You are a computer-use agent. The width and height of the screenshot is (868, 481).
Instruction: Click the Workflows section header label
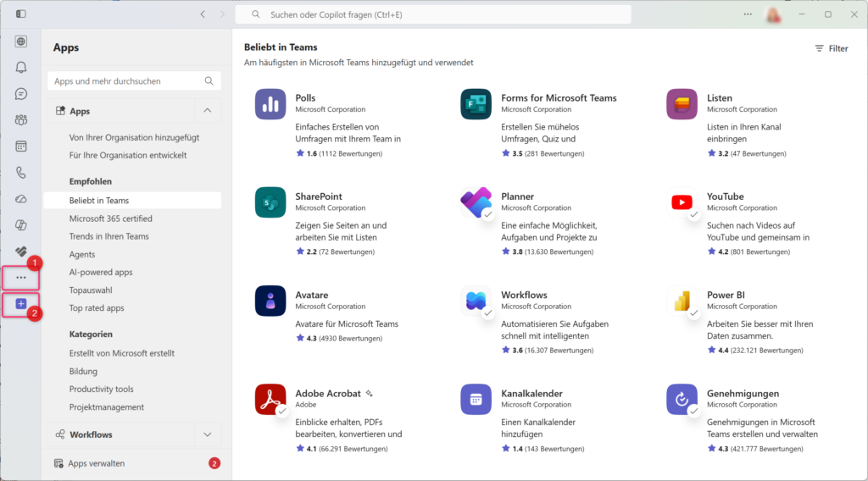click(x=91, y=434)
